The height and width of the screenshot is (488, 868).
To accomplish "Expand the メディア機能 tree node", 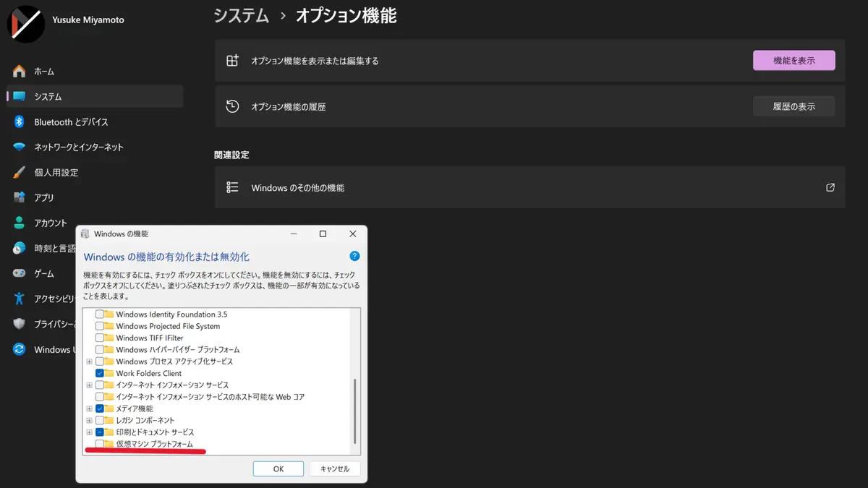I will 90,408.
